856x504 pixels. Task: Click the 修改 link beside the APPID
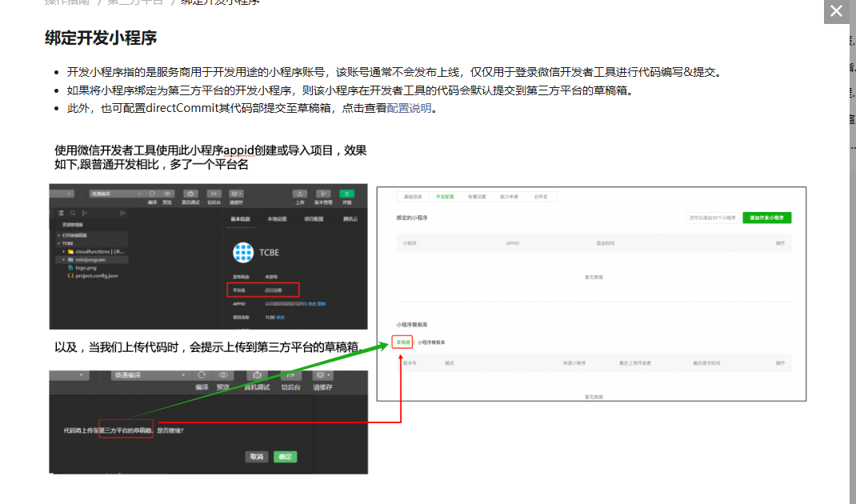[312, 304]
